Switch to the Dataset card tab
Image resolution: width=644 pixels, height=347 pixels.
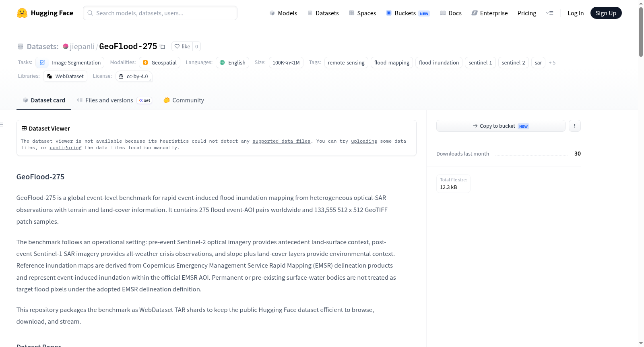43,100
